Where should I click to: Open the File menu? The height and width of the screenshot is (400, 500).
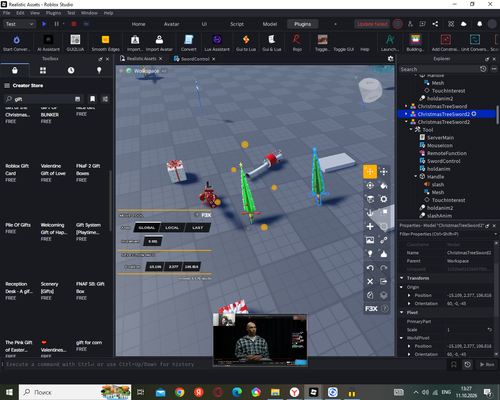click(6, 13)
